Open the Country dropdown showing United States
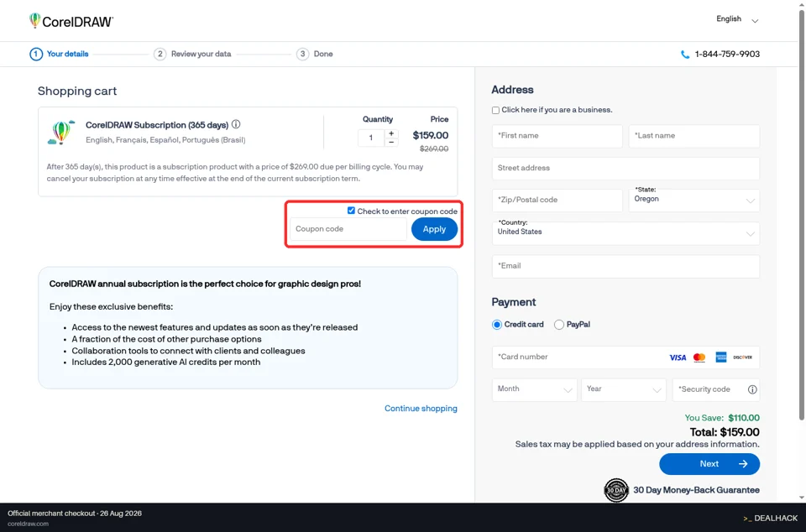The height and width of the screenshot is (532, 806). (625, 233)
